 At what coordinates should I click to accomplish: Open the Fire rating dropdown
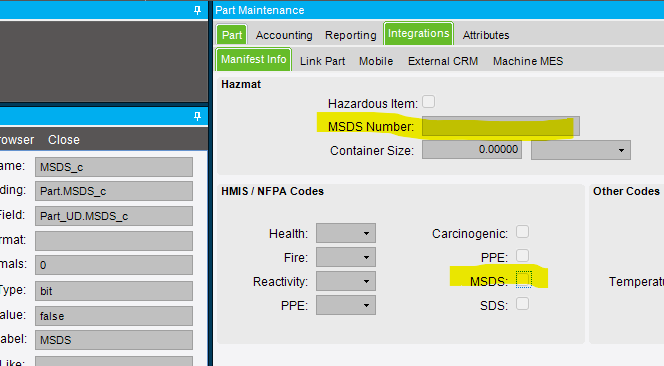pos(346,258)
